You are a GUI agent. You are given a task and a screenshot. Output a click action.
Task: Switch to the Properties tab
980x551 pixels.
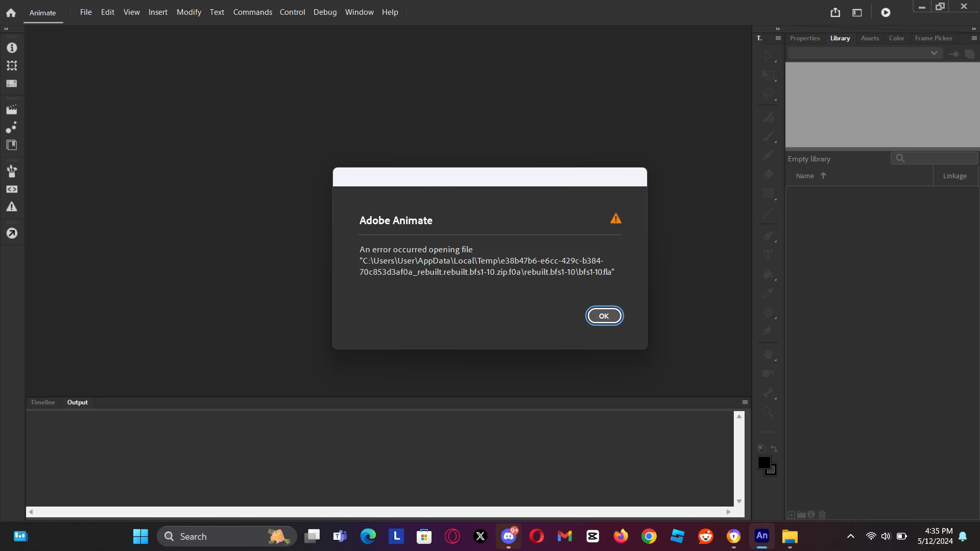click(x=804, y=38)
